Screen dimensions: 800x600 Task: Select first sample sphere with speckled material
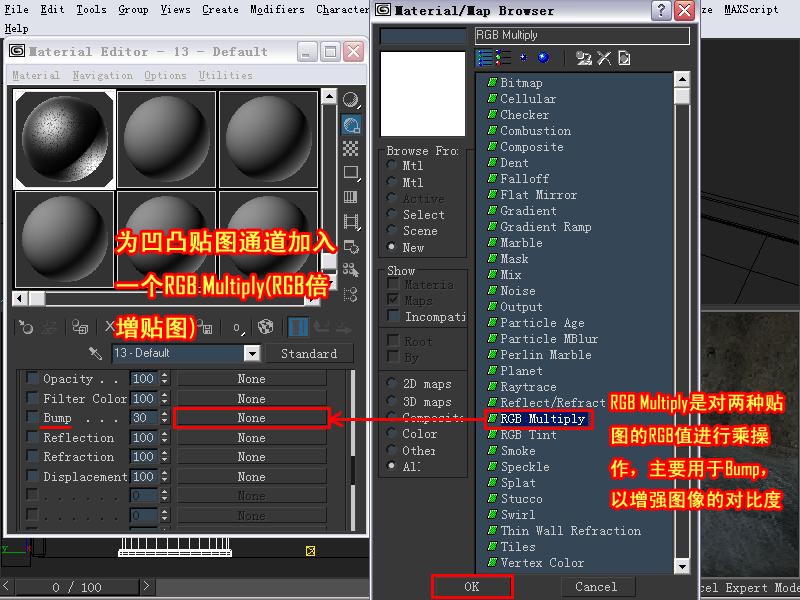tap(64, 139)
